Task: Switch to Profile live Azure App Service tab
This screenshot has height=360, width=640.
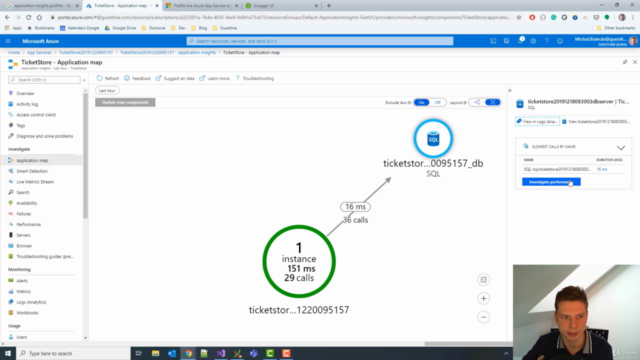Action: click(202, 6)
